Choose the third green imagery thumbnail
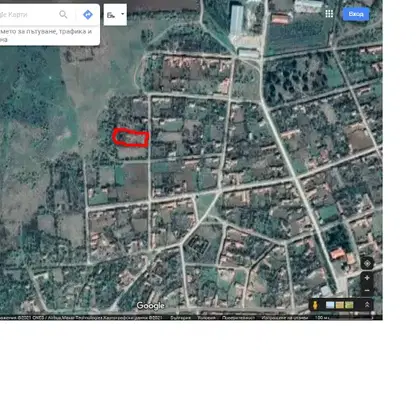416x400 pixels. click(x=349, y=305)
